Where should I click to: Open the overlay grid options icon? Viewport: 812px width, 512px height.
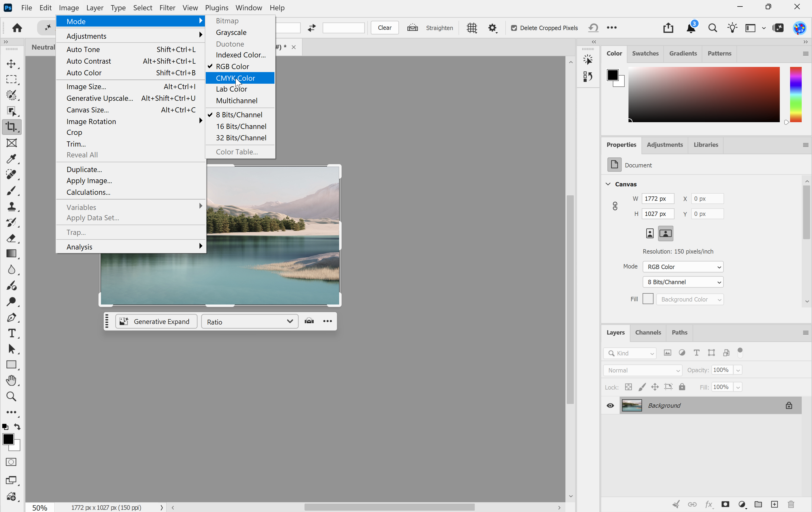click(x=472, y=28)
